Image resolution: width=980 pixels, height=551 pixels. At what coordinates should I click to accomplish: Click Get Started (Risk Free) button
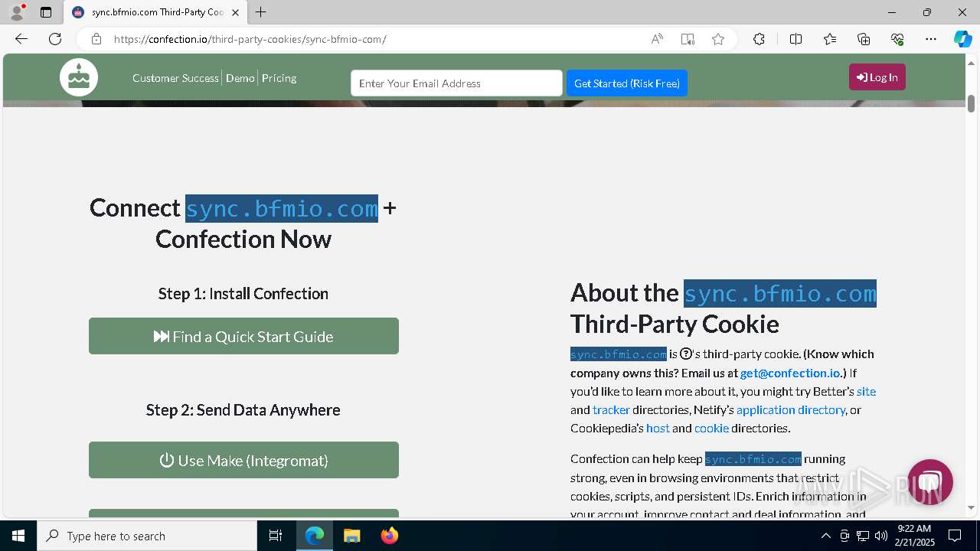click(627, 83)
